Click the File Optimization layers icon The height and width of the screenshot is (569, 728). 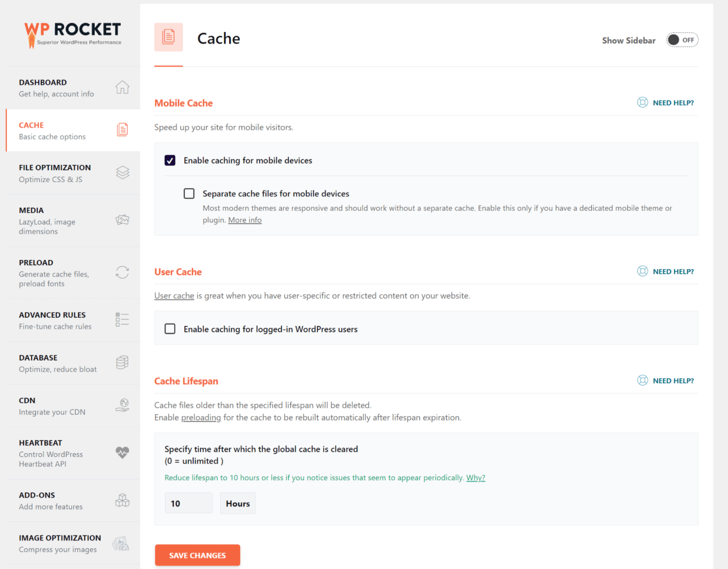coord(122,172)
